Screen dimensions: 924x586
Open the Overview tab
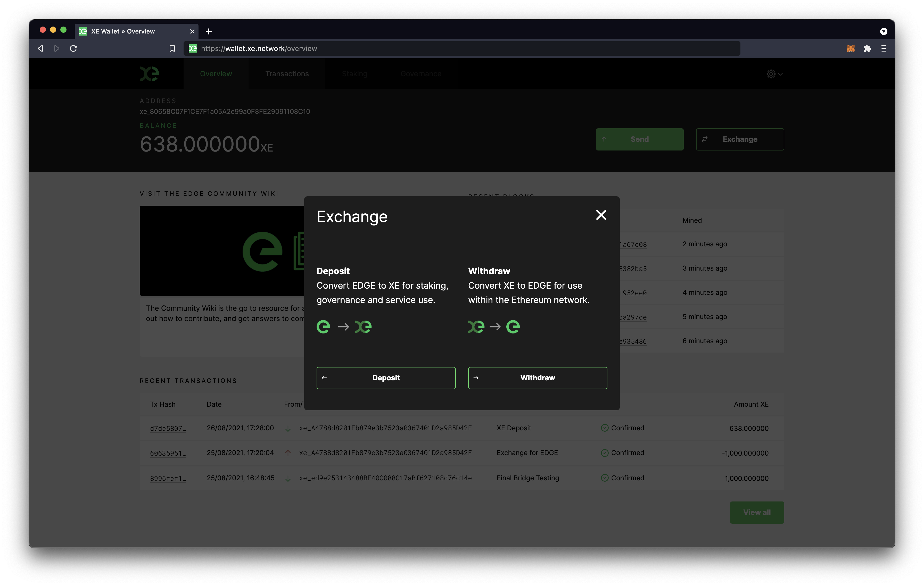(x=216, y=74)
